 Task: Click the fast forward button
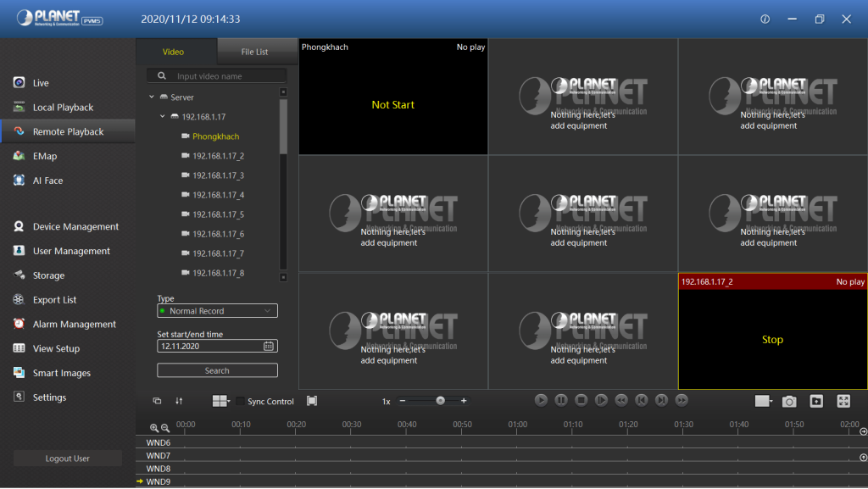pos(682,401)
